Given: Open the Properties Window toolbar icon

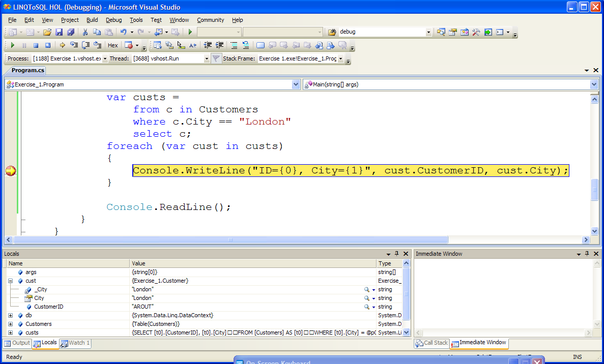Looking at the screenshot, I should coord(452,33).
